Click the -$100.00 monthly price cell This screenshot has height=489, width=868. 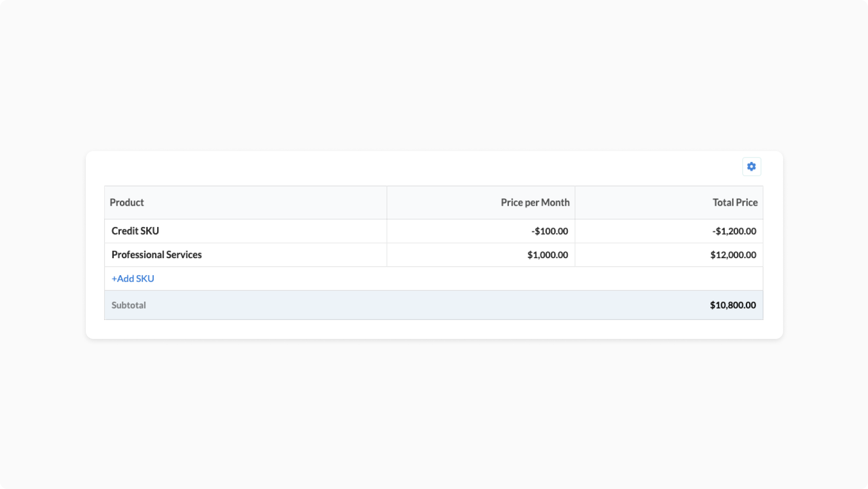click(549, 231)
